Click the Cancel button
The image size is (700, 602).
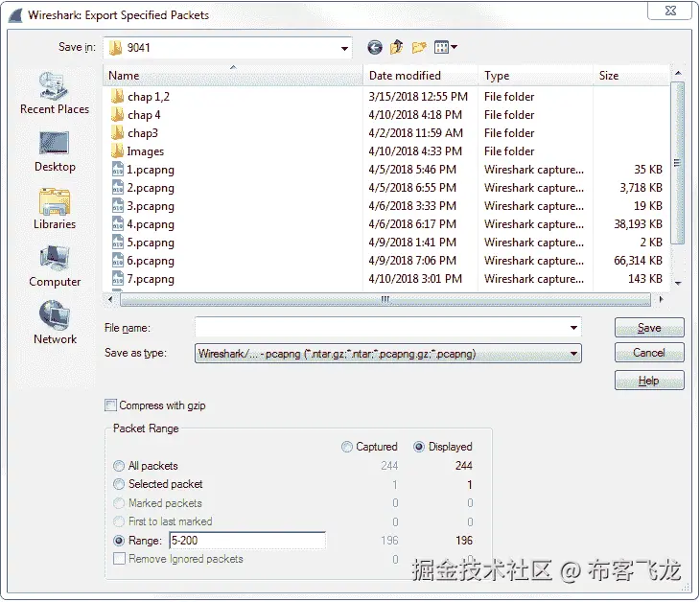tap(649, 353)
